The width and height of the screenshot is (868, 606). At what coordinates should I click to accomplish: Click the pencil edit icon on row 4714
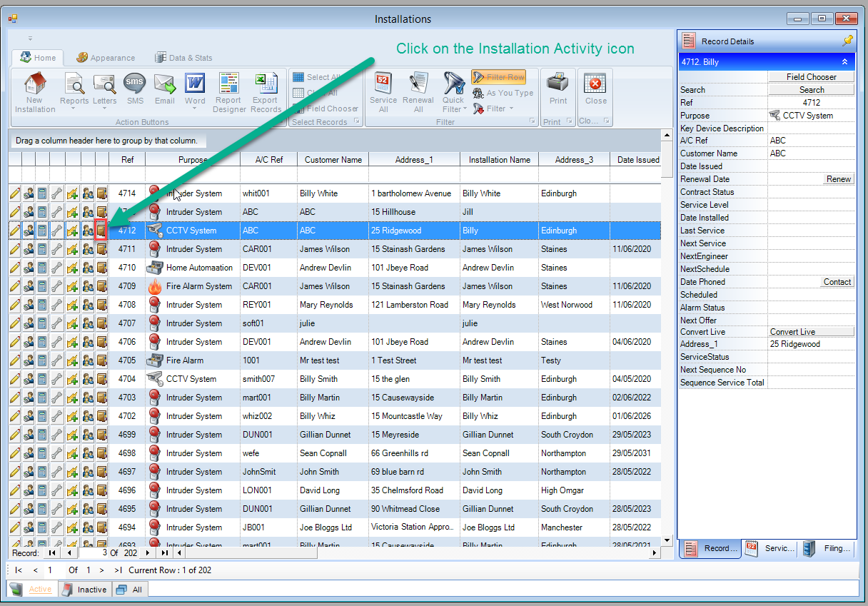tap(15, 193)
